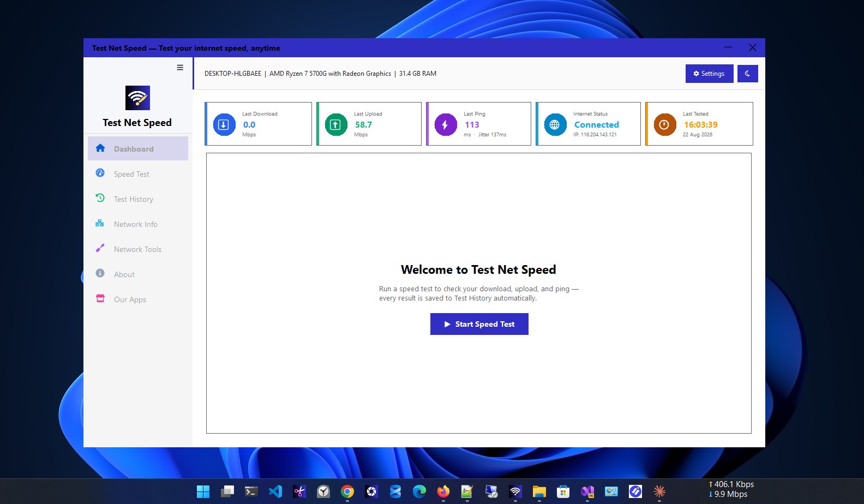Screen dimensions: 864x504
Task: Click the Welcome to Test Net Speed heading
Action: [x=478, y=269]
